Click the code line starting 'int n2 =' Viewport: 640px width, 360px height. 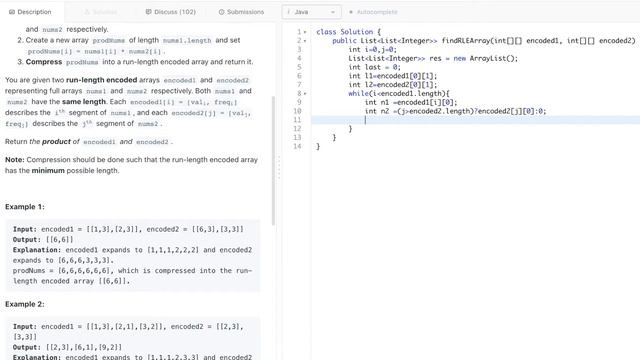[455, 111]
